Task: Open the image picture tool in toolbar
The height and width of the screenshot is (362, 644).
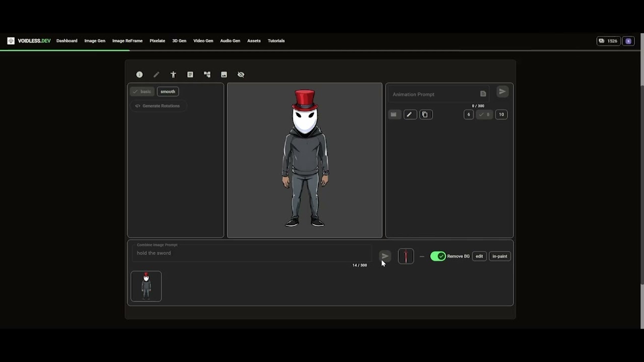Action: [224, 74]
